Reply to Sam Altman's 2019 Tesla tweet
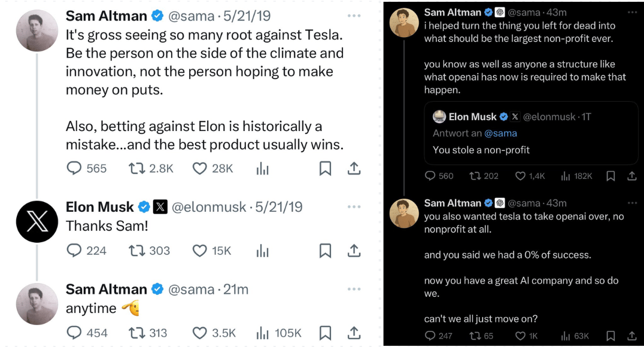 click(x=74, y=169)
